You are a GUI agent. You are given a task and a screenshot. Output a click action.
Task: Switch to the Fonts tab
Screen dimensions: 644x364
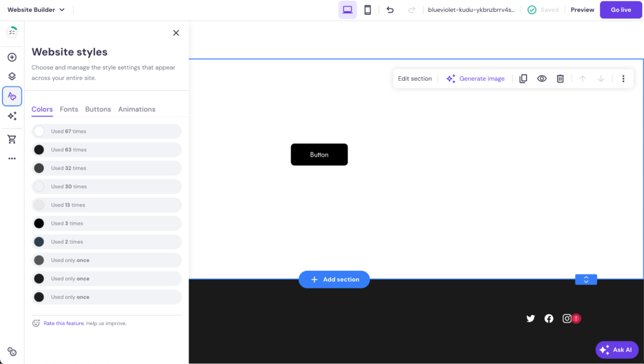click(x=69, y=109)
